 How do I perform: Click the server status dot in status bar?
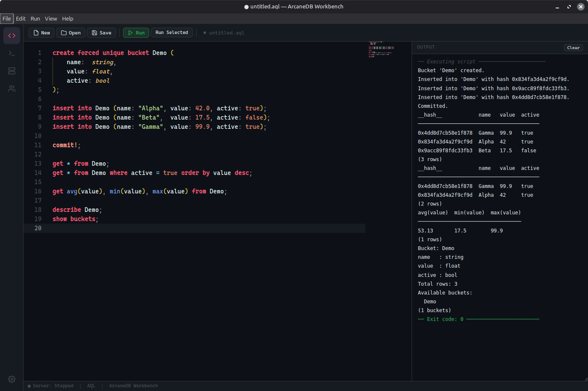pyautogui.click(x=29, y=386)
